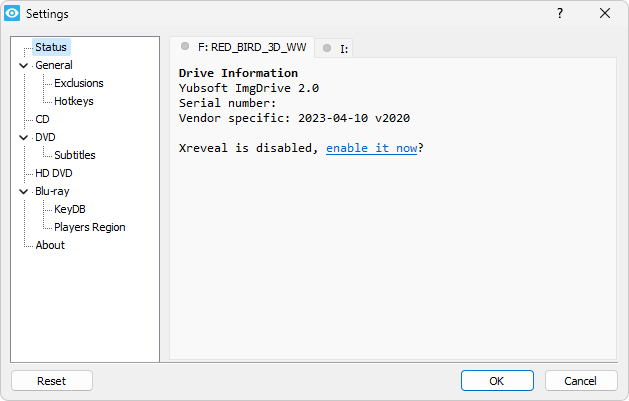Click the Cancel button
The width and height of the screenshot is (629, 401).
pos(580,381)
